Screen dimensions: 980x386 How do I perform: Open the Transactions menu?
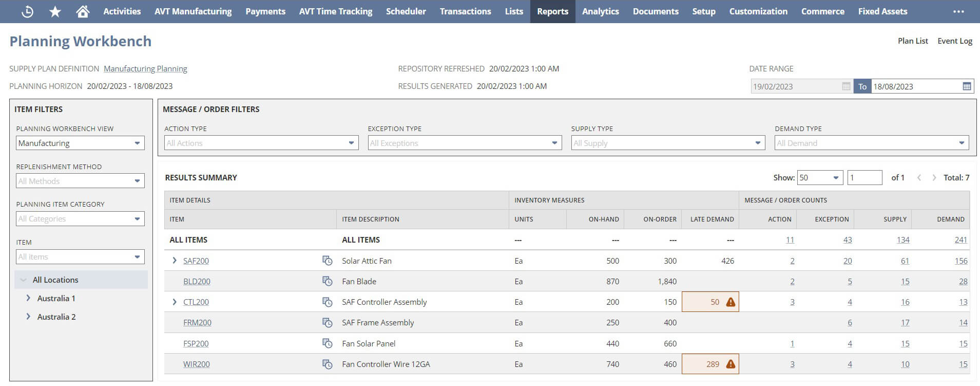point(465,11)
